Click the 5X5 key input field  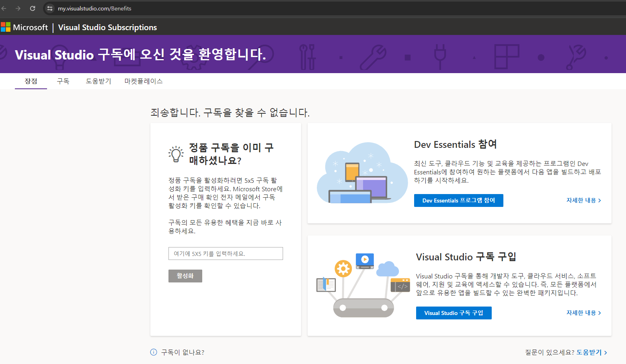[x=225, y=253]
